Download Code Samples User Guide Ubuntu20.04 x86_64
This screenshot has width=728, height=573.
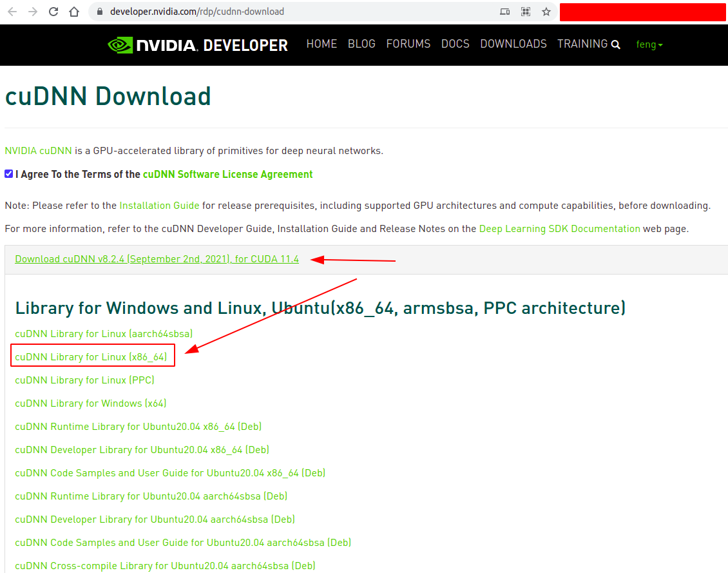point(170,473)
